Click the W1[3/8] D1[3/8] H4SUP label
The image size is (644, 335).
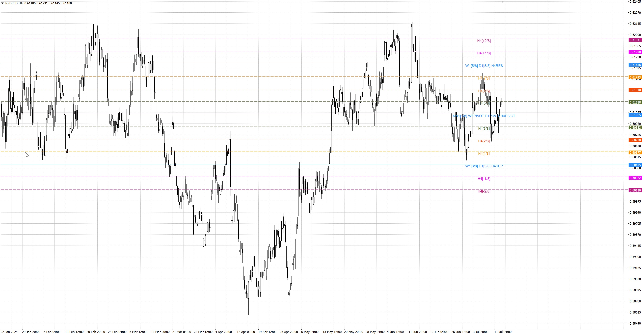point(484,166)
